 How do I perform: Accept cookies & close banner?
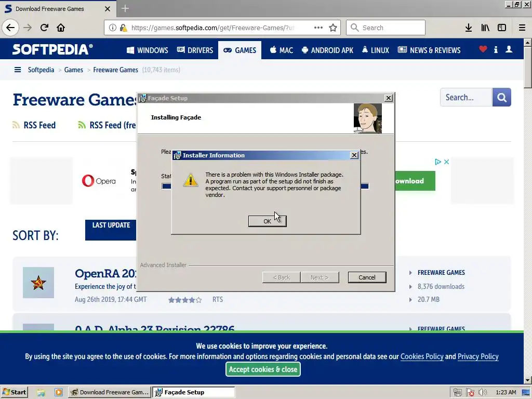[263, 369]
